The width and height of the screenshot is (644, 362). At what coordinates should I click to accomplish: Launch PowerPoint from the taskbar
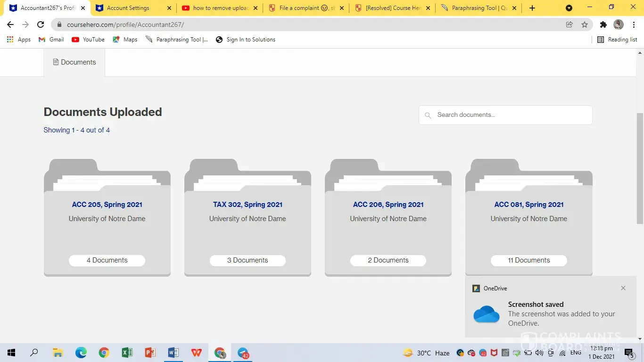click(x=150, y=353)
